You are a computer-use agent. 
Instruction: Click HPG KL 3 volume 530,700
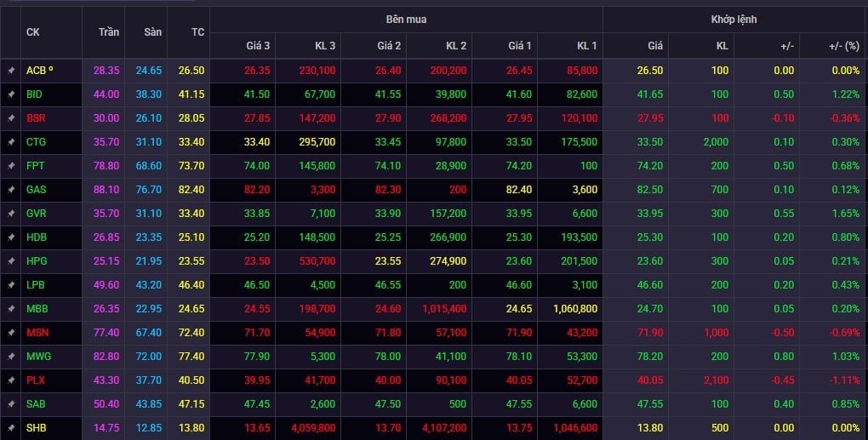(317, 260)
